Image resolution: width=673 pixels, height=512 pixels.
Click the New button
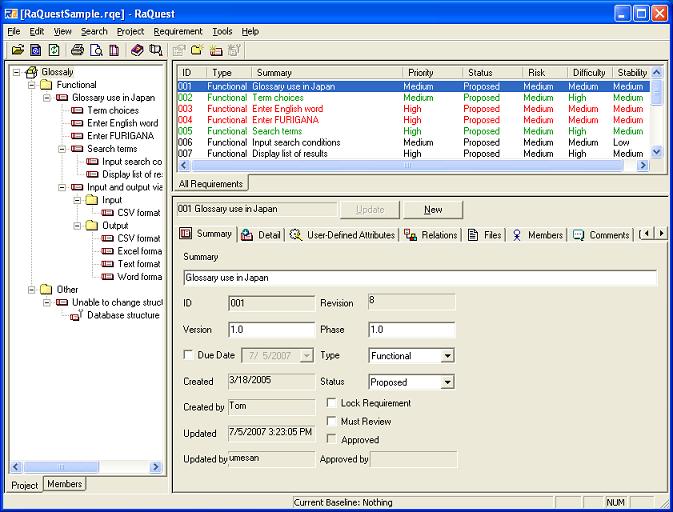point(433,210)
